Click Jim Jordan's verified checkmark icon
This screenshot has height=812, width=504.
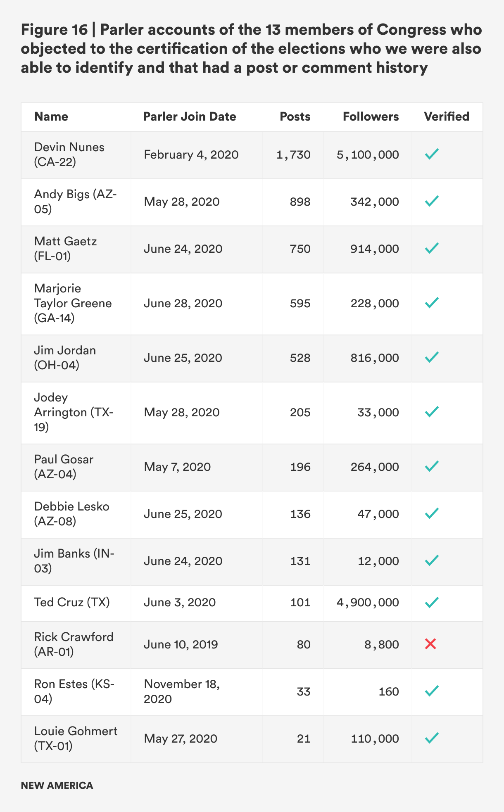coord(431,358)
